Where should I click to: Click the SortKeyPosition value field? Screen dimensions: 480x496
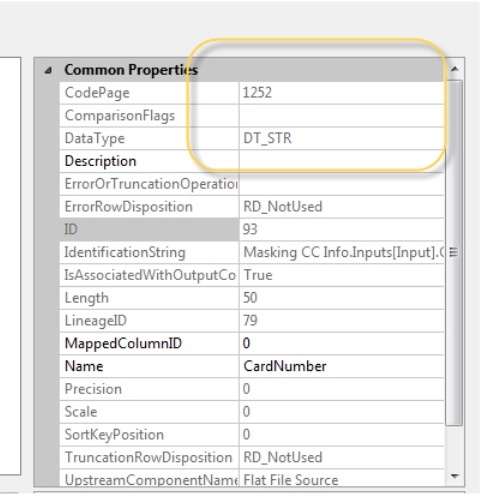click(x=342, y=435)
